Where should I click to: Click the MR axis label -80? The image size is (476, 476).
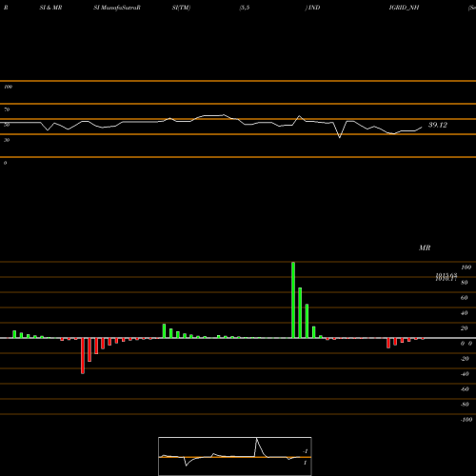click(465, 405)
